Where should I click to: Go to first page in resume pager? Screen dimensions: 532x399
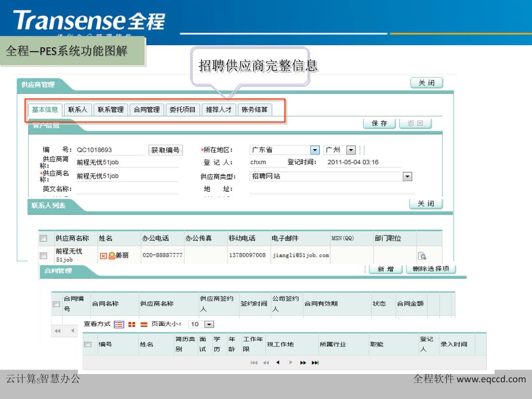tap(254, 363)
